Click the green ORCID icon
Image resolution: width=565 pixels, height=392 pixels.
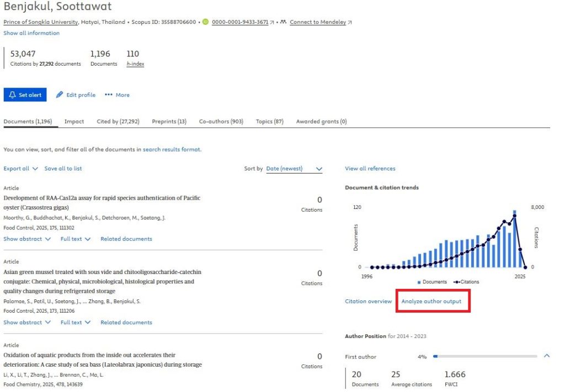(205, 22)
